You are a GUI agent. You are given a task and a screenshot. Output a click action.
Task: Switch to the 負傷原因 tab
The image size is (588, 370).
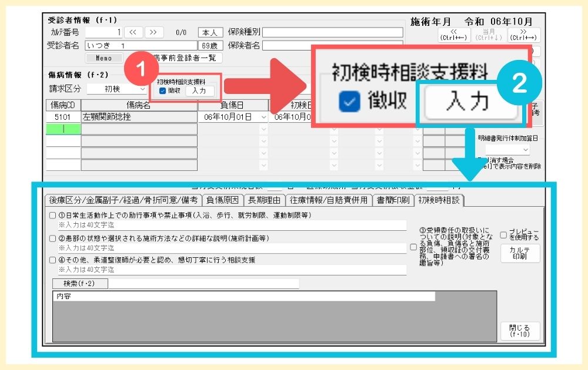[223, 200]
